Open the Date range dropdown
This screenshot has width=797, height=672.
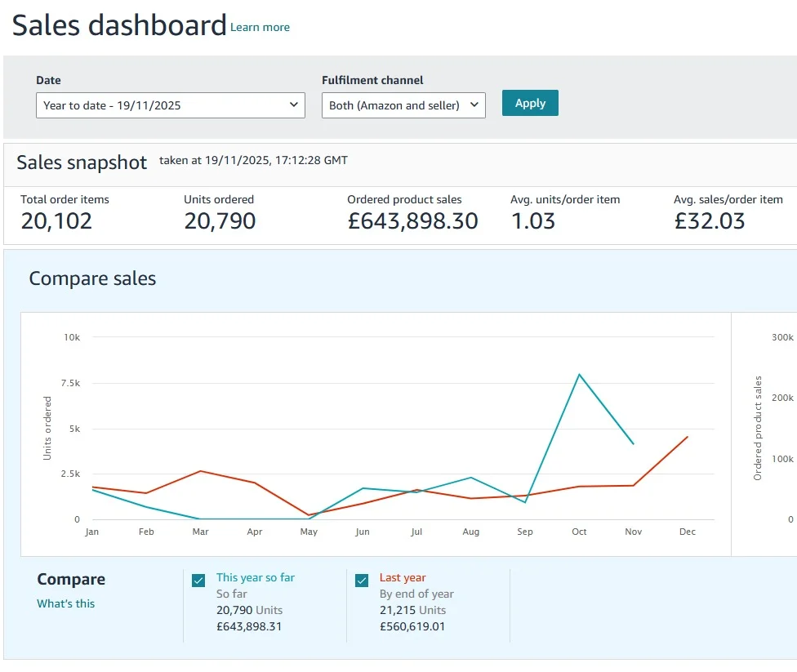pyautogui.click(x=171, y=105)
